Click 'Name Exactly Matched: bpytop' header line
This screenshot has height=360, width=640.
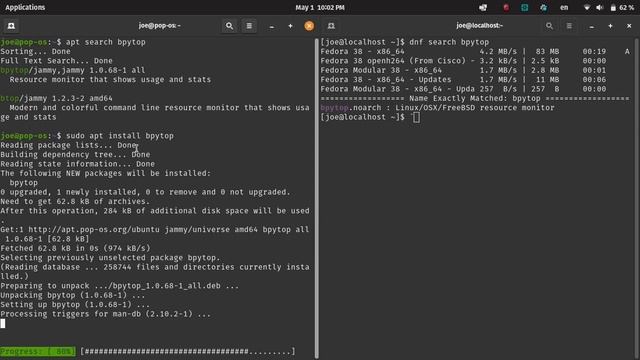point(475,98)
